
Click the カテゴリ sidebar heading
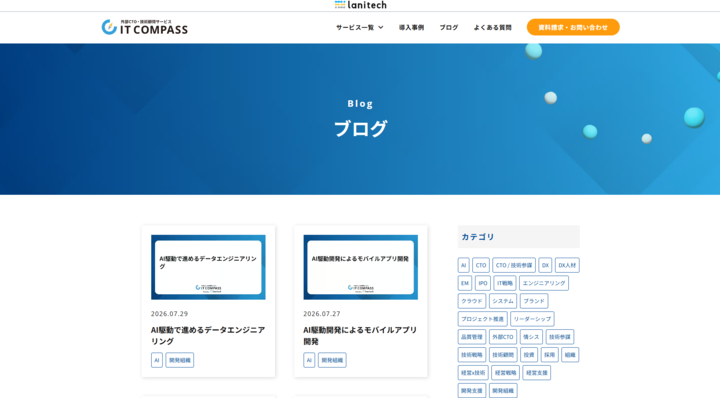(x=518, y=237)
